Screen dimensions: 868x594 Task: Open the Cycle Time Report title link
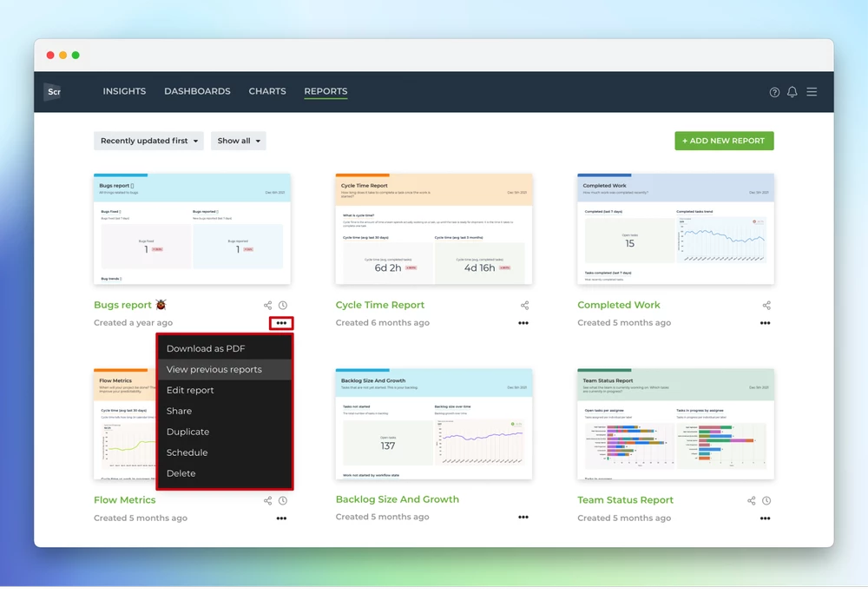click(380, 305)
